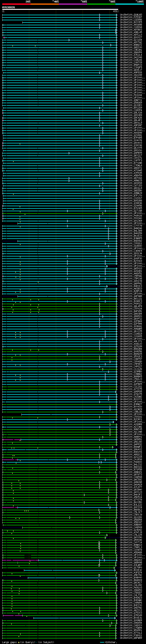Screen dimensions: 146x644
Task: Select hit label UniRef100_Q00X27
Action: (x=131, y=37)
